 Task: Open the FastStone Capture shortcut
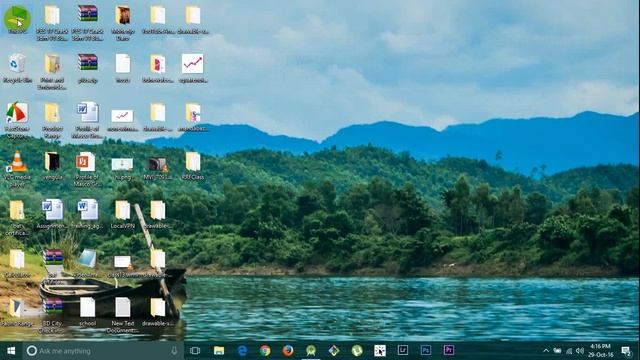[x=17, y=120]
